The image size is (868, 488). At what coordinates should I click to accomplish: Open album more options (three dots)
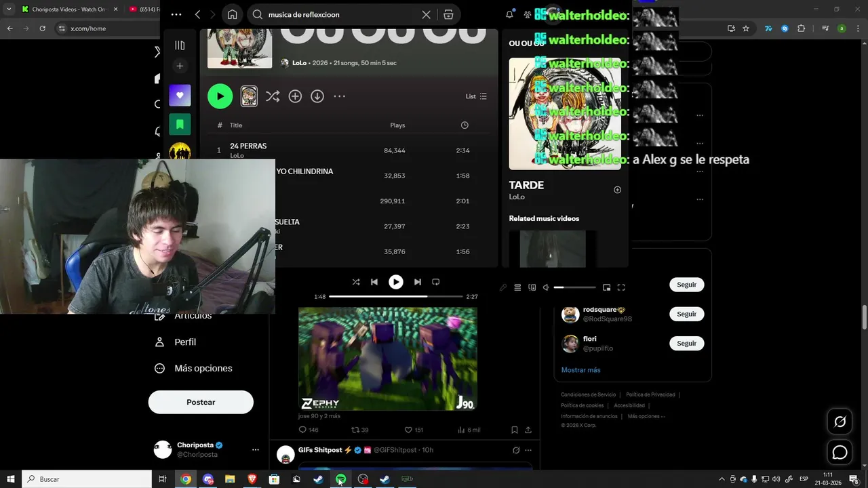340,96
